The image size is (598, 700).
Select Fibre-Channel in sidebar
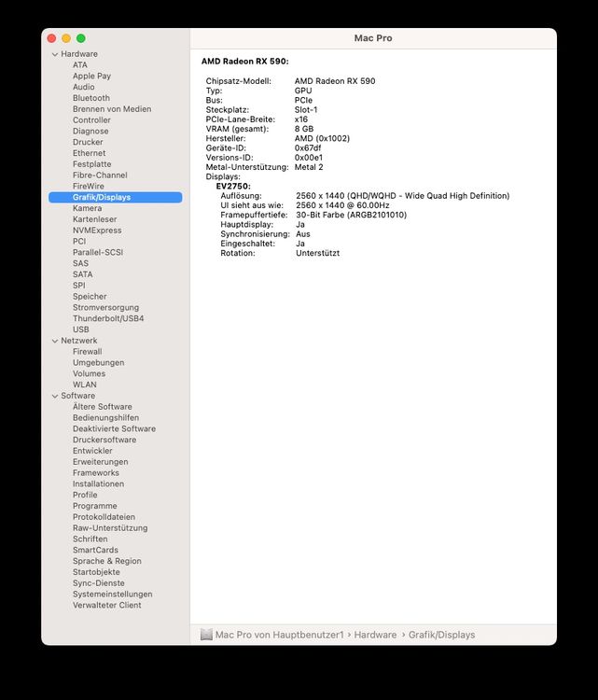pyautogui.click(x=100, y=175)
